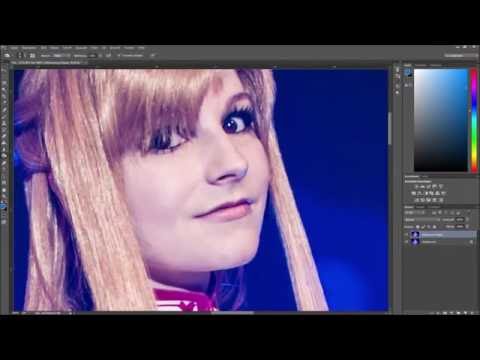Image resolution: width=480 pixels, height=360 pixels.
Task: Open the Filter menu
Action: pos(95,48)
